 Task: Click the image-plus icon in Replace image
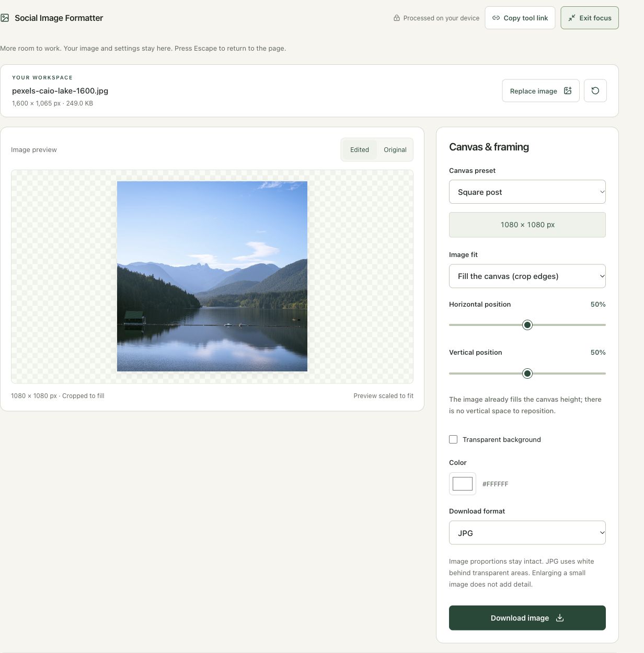568,90
